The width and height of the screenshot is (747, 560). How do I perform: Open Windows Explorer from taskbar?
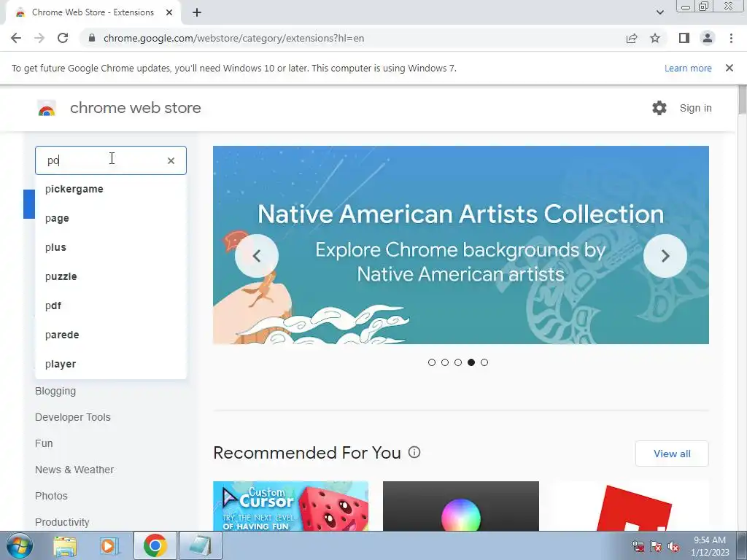(65, 546)
